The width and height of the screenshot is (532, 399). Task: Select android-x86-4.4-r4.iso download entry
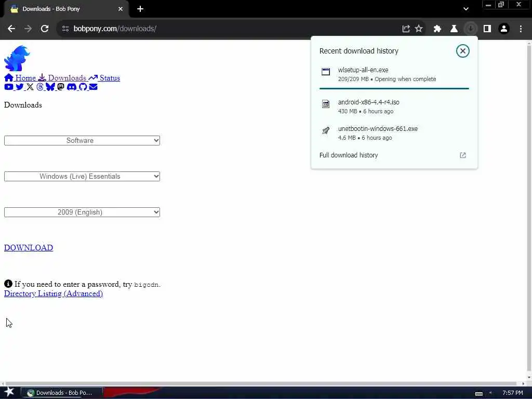coord(394,107)
